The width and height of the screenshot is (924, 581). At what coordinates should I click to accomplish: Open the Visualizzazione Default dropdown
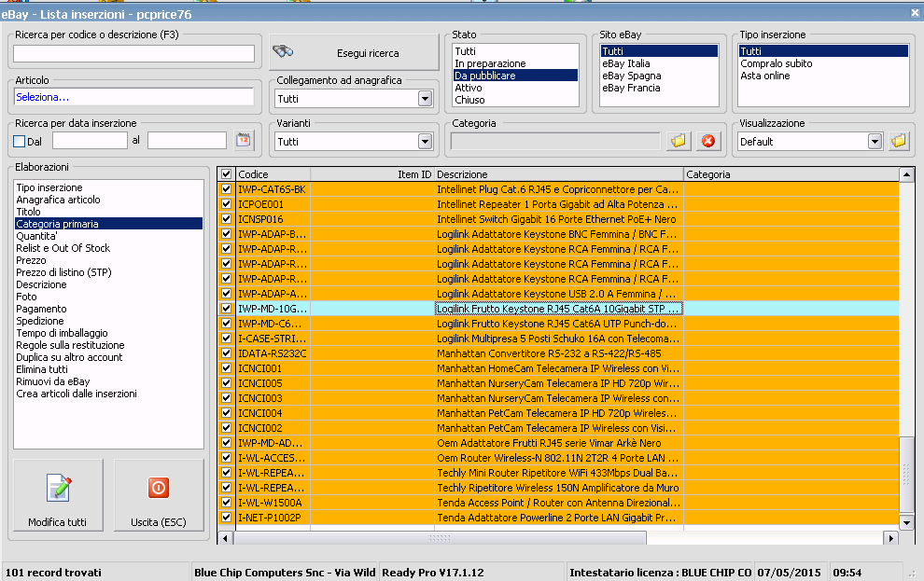[875, 141]
